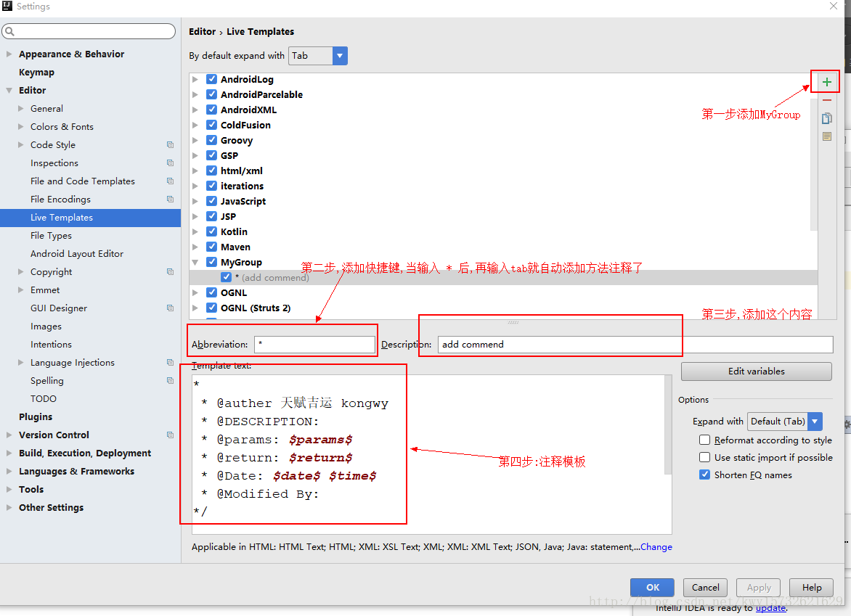The image size is (851, 616).
Task: Click the restore defaults icon below copy
Action: [826, 136]
